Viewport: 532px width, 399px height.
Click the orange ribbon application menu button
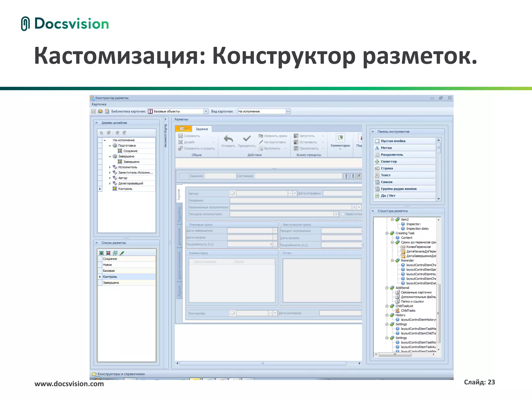click(183, 129)
